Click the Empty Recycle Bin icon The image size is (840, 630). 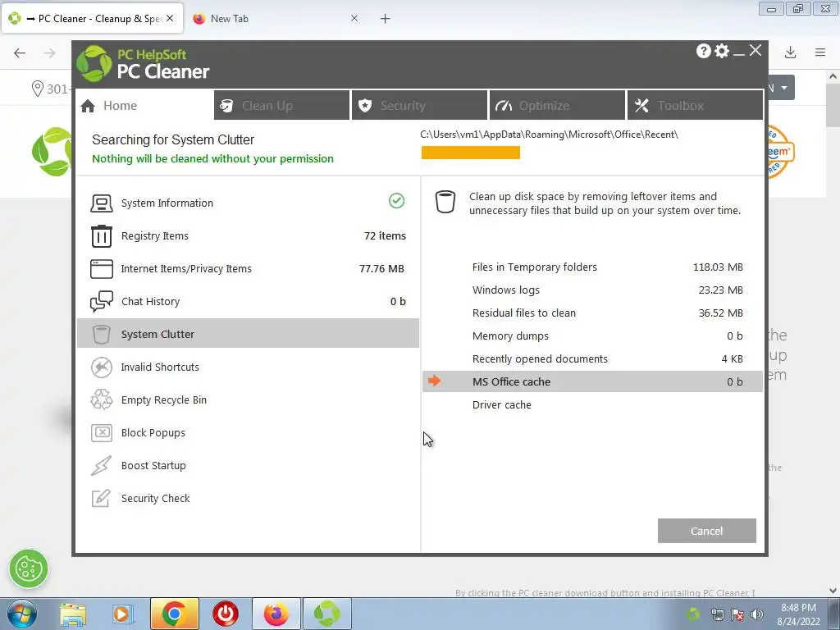pos(101,399)
